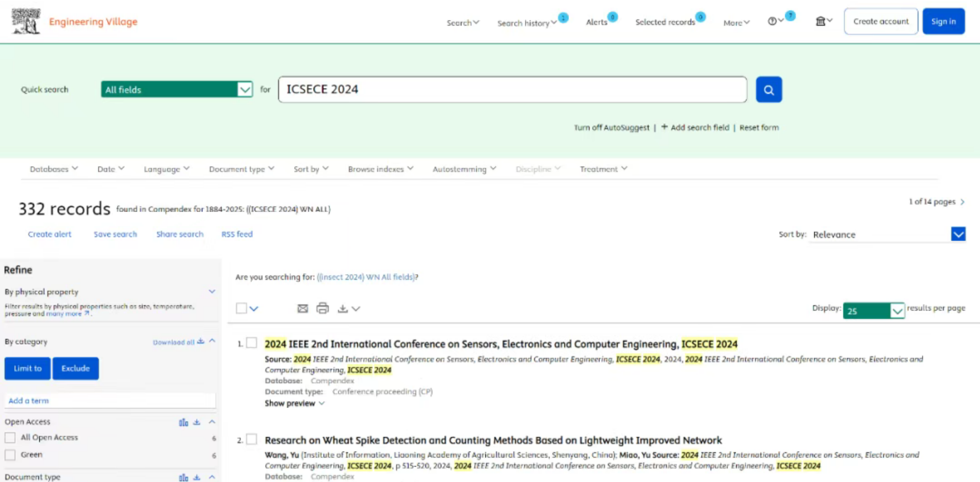
Task: Open chart icon for Open Access facet
Action: pos(183,422)
